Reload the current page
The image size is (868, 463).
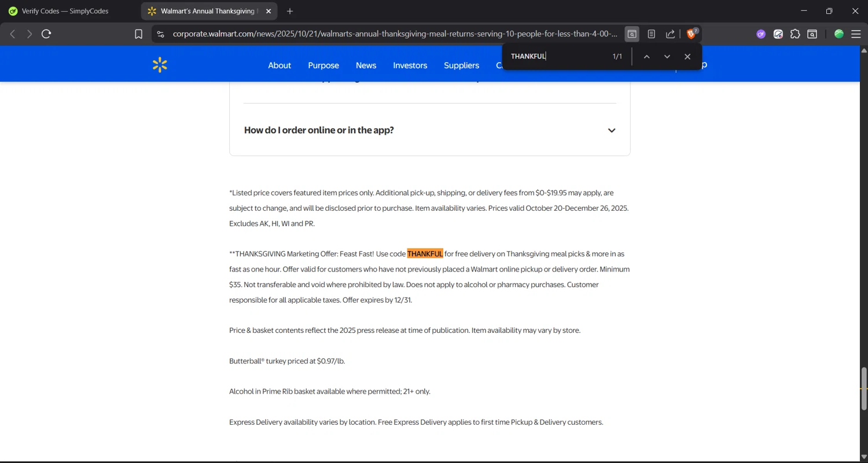(x=47, y=34)
